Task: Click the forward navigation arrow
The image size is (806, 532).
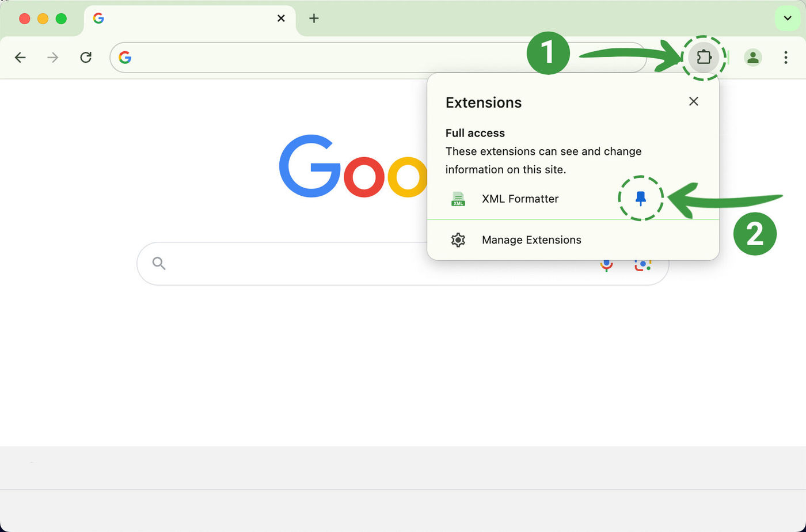Action: point(53,57)
